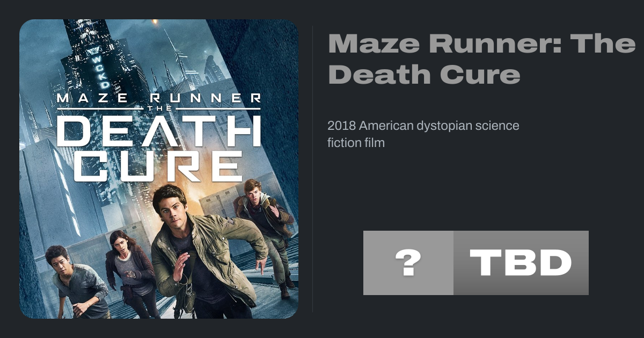644x338 pixels.
Task: Click the 'fiction film' description text
Action: [356, 143]
